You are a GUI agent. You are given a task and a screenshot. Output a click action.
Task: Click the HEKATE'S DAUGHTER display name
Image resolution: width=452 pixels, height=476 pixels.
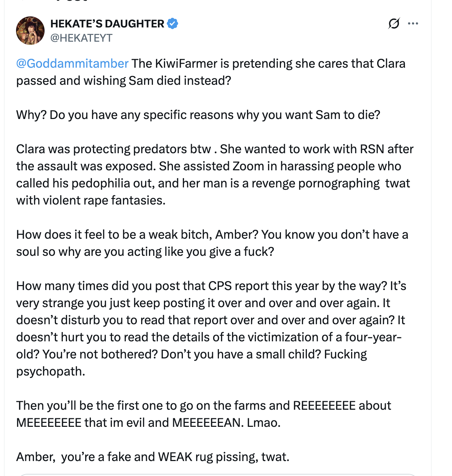tap(107, 24)
